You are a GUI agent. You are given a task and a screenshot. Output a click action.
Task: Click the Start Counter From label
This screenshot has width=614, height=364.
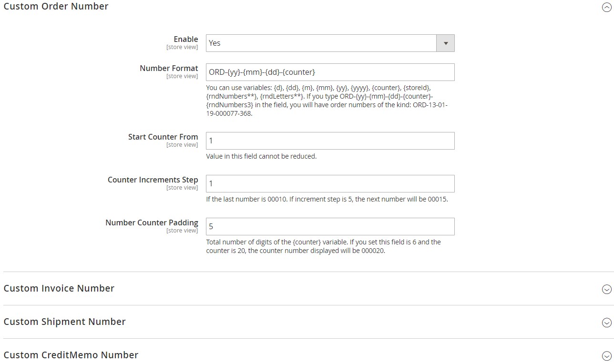click(163, 137)
